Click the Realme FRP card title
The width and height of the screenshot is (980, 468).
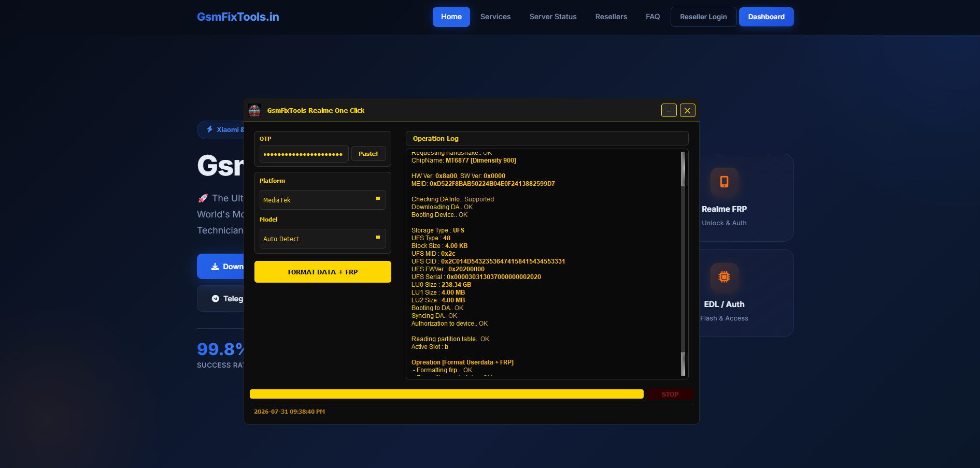tap(724, 209)
